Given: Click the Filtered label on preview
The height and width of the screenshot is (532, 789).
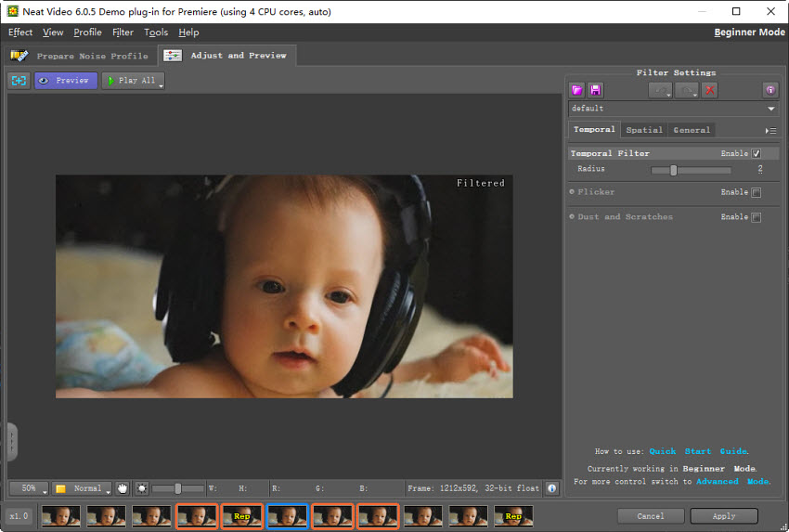Looking at the screenshot, I should click(481, 183).
